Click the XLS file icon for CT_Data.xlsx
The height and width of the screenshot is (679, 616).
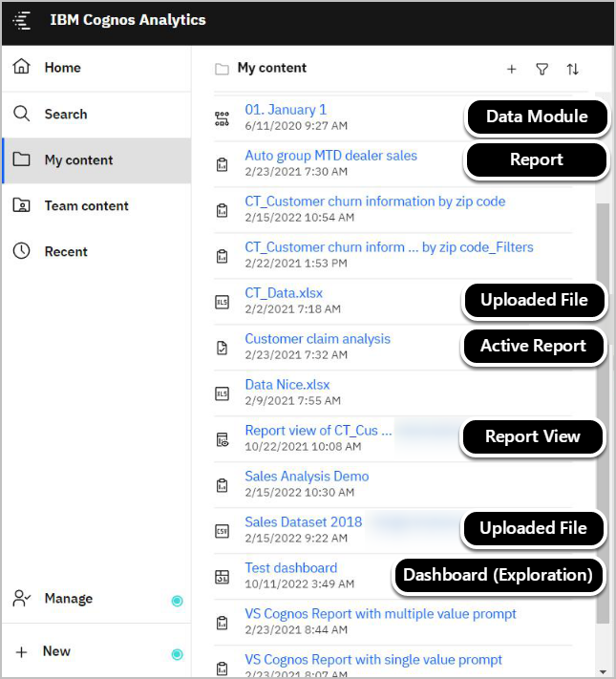point(223,302)
